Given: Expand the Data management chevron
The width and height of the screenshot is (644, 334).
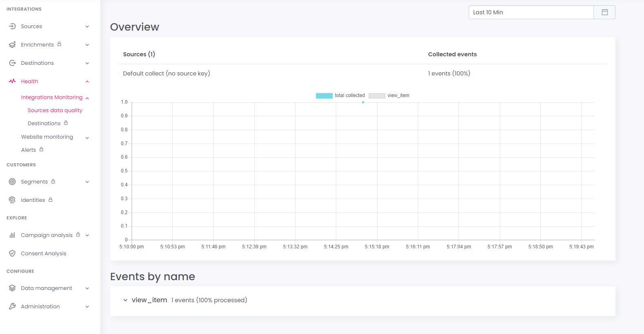Looking at the screenshot, I should (x=87, y=288).
